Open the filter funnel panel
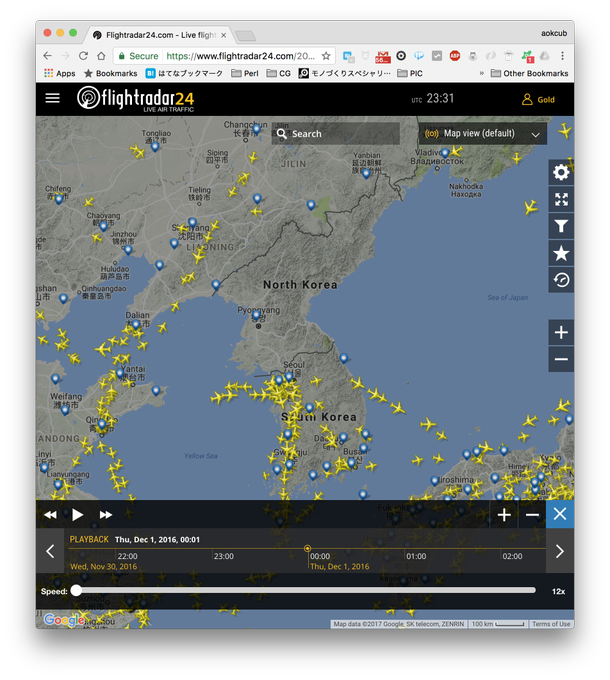The height and width of the screenshot is (680, 610). [x=561, y=226]
